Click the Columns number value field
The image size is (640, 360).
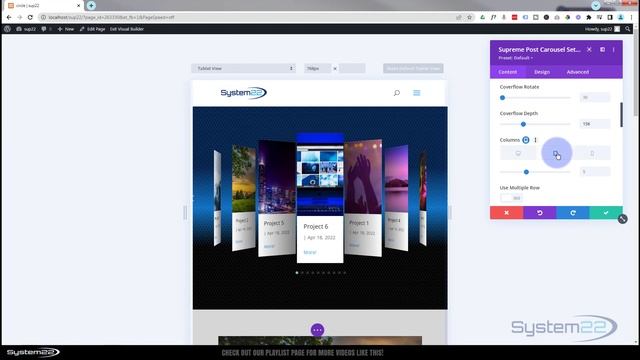click(x=595, y=171)
